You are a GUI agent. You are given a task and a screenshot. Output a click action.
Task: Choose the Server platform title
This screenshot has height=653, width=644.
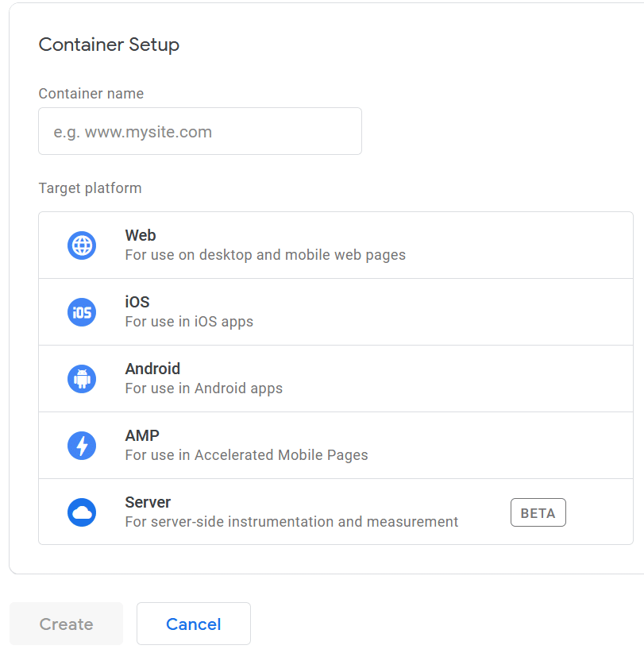tap(148, 502)
